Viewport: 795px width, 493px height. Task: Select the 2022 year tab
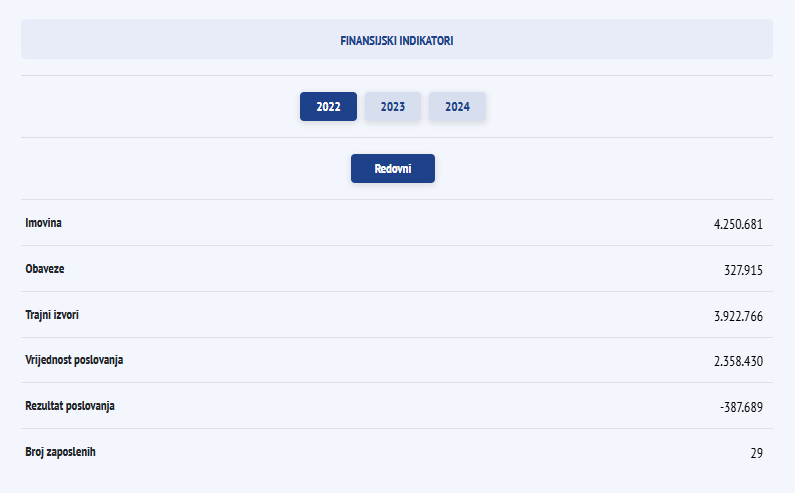coord(328,107)
